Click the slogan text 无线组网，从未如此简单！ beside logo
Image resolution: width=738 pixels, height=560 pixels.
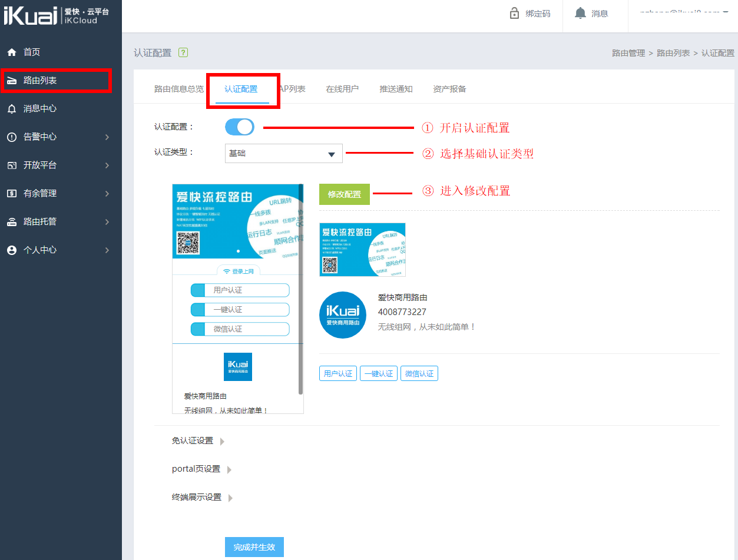point(426,326)
